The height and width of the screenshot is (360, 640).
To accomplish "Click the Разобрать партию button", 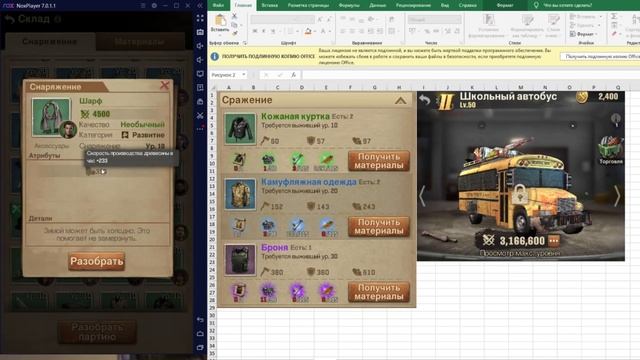I will [97, 332].
